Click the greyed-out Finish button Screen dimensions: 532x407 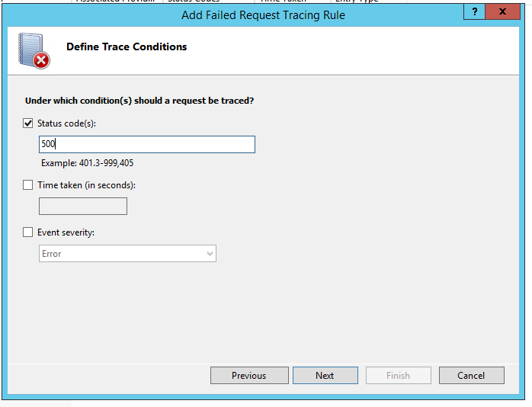pyautogui.click(x=399, y=376)
